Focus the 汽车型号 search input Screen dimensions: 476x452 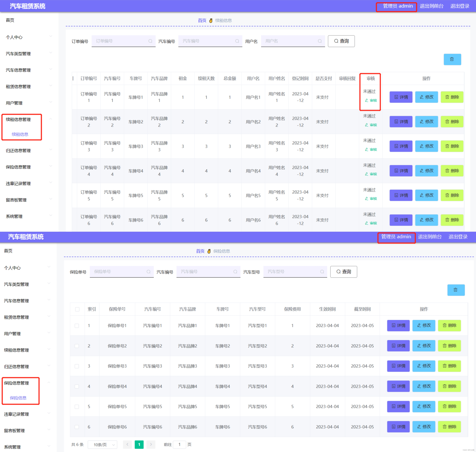pyautogui.click(x=295, y=272)
